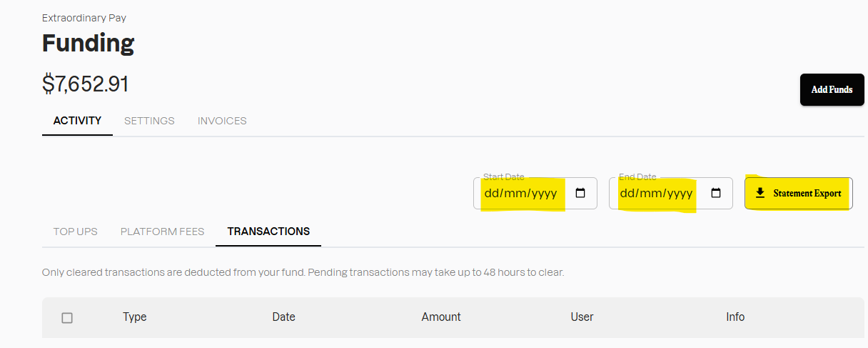The width and height of the screenshot is (868, 348).
Task: Focus the End Date dd/mm/yyyy field
Action: point(657,194)
